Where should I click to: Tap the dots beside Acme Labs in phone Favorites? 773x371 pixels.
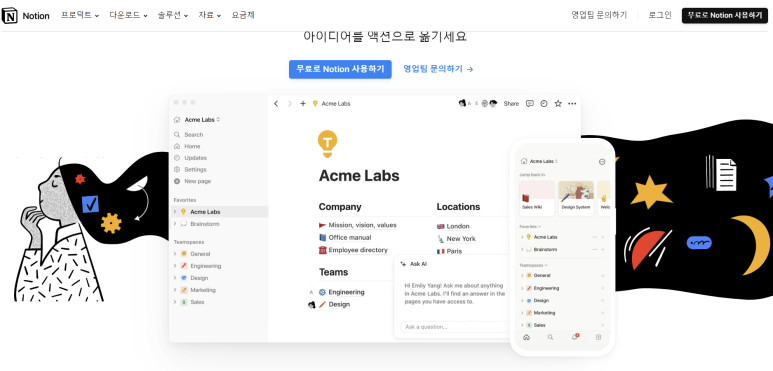[x=595, y=237]
